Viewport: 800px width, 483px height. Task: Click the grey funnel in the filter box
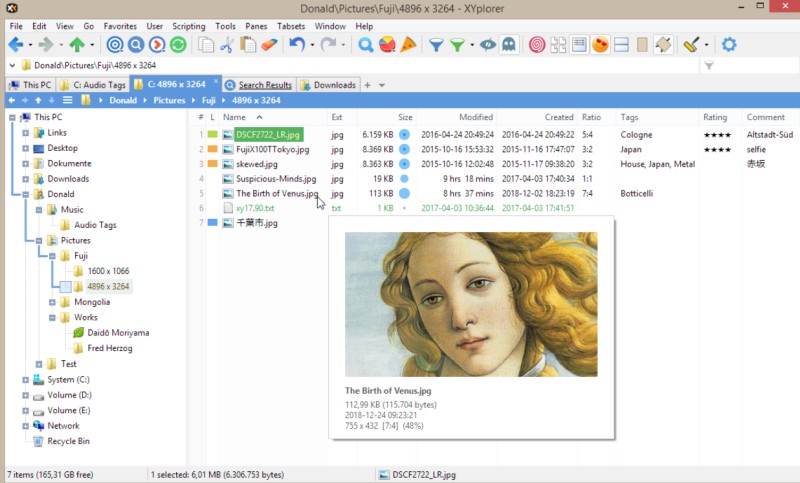pos(709,65)
